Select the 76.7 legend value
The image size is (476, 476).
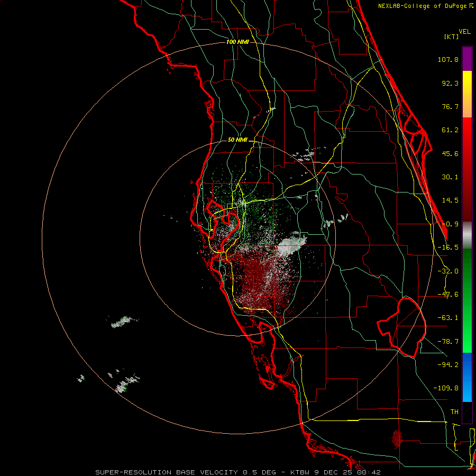point(450,106)
